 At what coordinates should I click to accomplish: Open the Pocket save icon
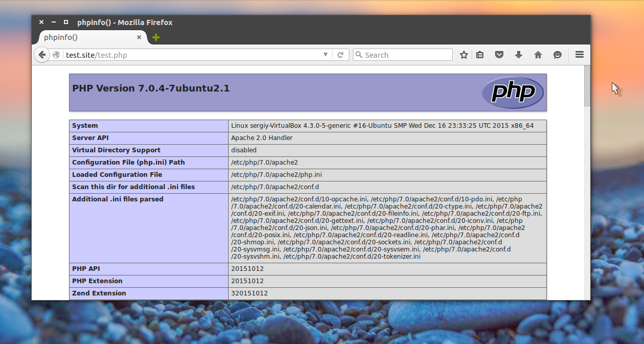point(499,55)
